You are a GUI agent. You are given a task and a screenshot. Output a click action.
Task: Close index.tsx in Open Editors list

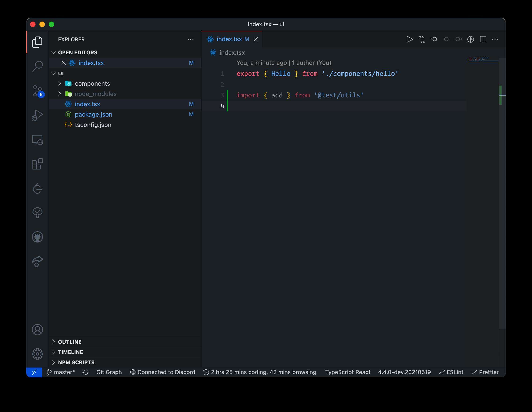pos(64,63)
